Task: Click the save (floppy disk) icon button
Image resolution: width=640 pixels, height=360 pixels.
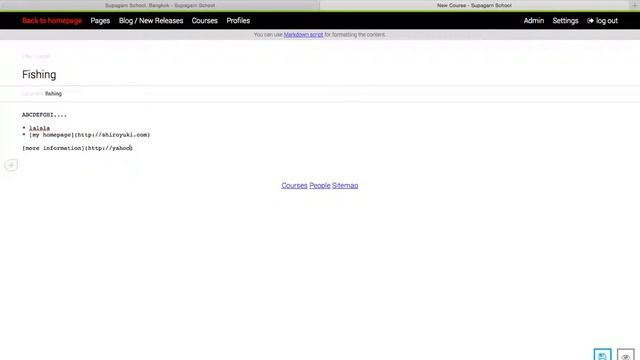Action: 602,355
